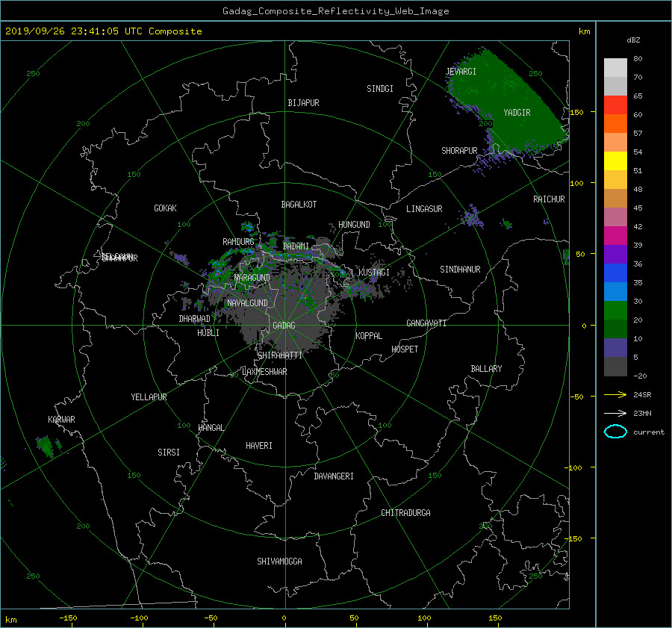Click the small echo cluster east of LINGASUR
The width and height of the screenshot is (672, 628).
[x=471, y=217]
